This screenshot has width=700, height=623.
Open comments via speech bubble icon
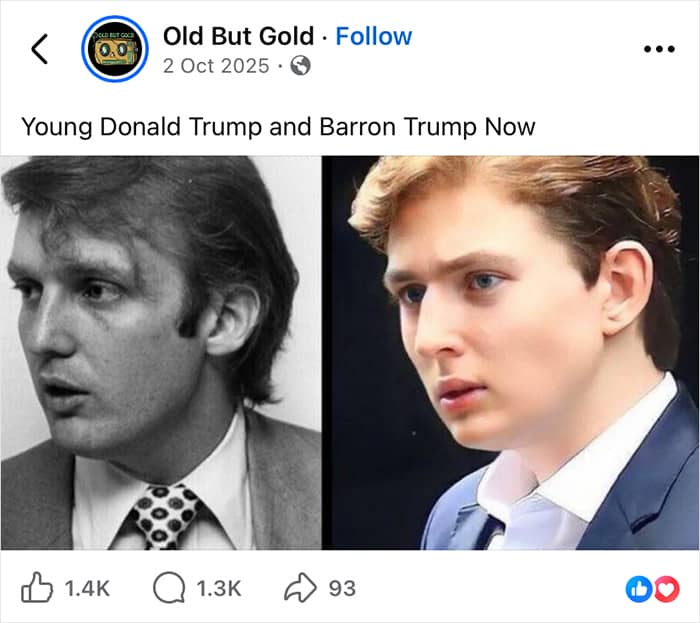click(x=167, y=588)
